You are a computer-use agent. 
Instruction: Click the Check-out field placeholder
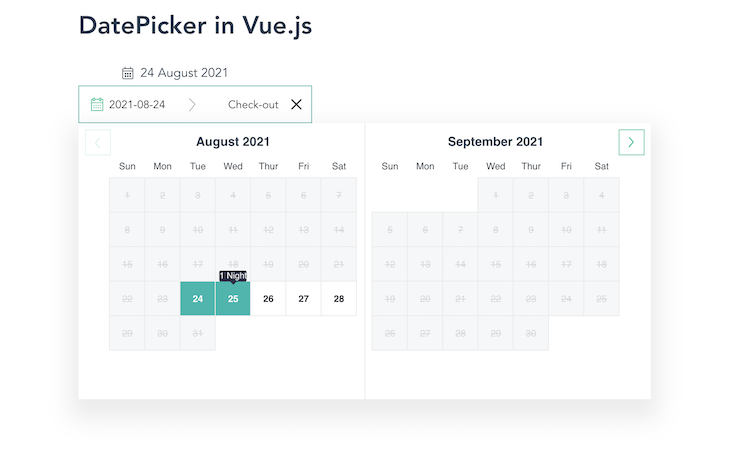pyautogui.click(x=253, y=105)
